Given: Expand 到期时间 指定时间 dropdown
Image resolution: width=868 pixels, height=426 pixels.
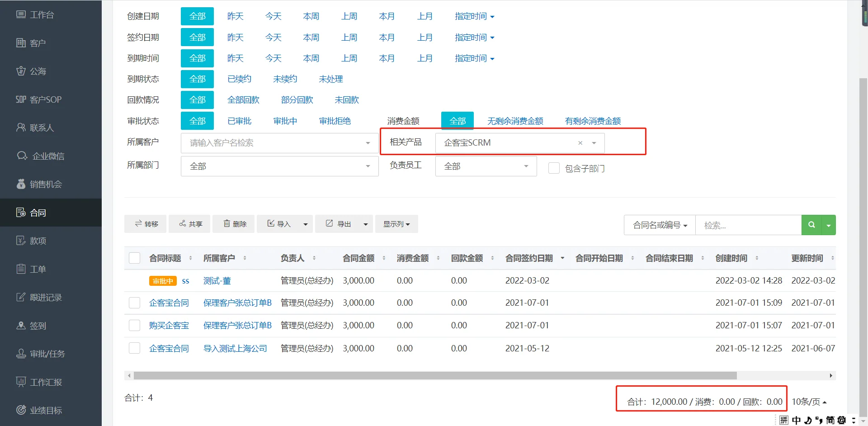Looking at the screenshot, I should (474, 58).
